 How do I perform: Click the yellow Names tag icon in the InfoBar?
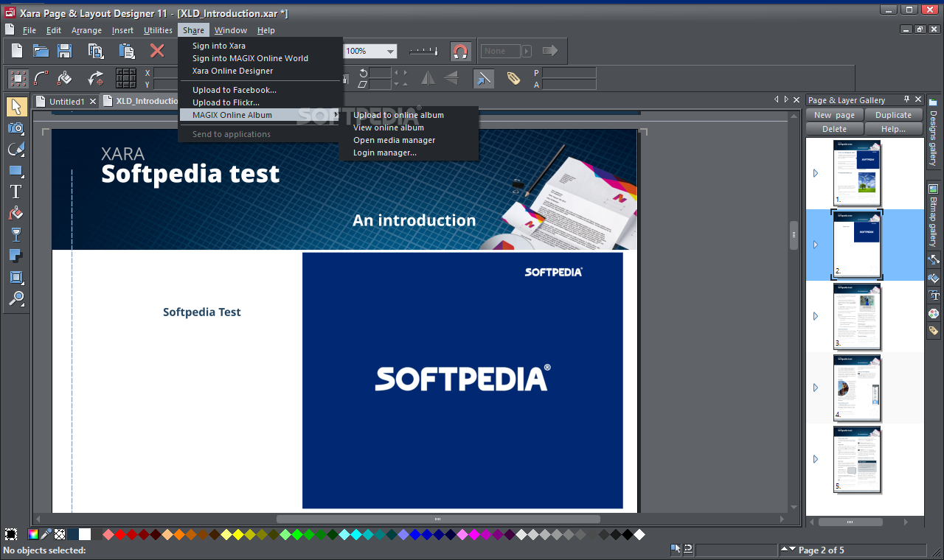pos(514,78)
